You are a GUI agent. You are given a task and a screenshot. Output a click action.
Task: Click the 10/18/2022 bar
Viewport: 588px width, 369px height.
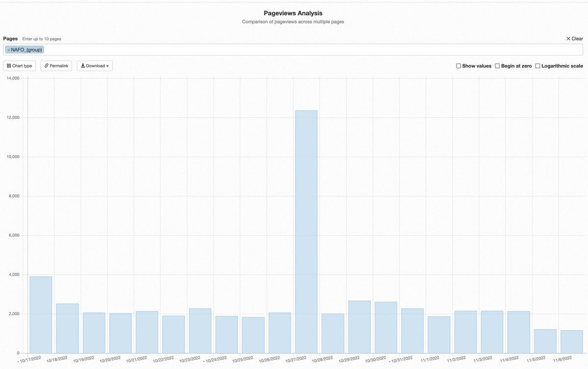coord(68,328)
